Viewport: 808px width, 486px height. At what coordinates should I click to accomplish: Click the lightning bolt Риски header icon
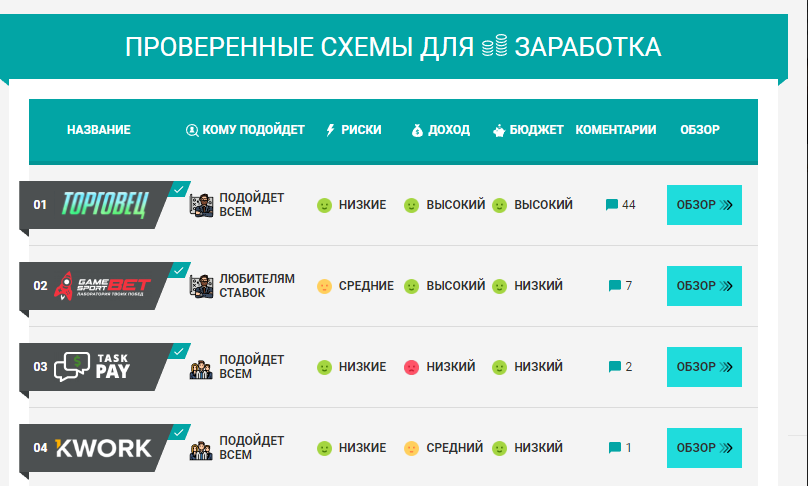point(331,130)
